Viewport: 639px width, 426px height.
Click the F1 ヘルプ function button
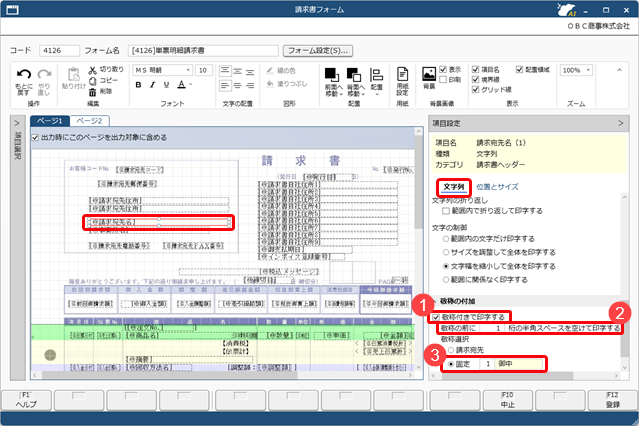[x=26, y=400]
